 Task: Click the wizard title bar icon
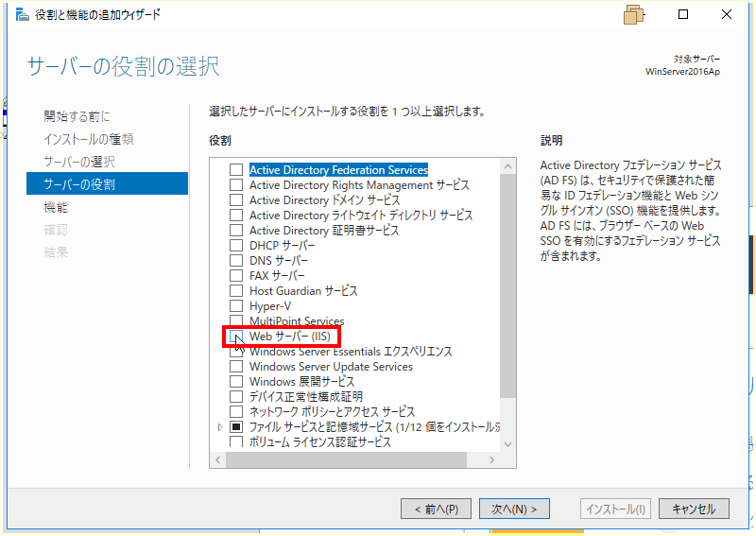pyautogui.click(x=22, y=15)
